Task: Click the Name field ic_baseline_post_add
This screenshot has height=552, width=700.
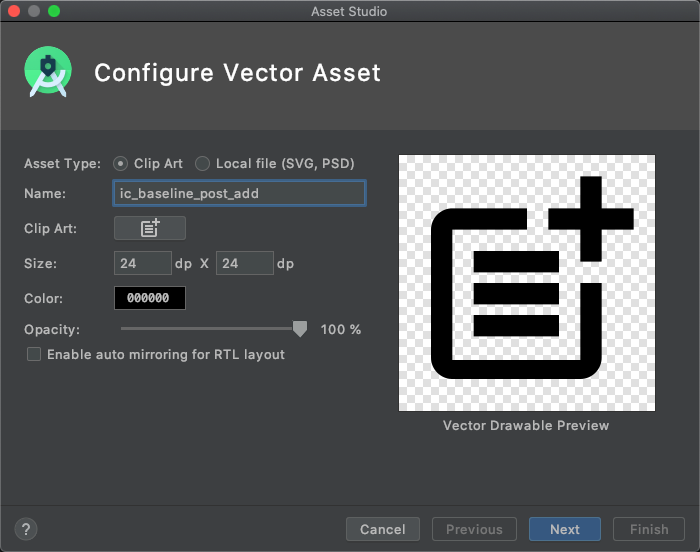Action: [x=240, y=193]
